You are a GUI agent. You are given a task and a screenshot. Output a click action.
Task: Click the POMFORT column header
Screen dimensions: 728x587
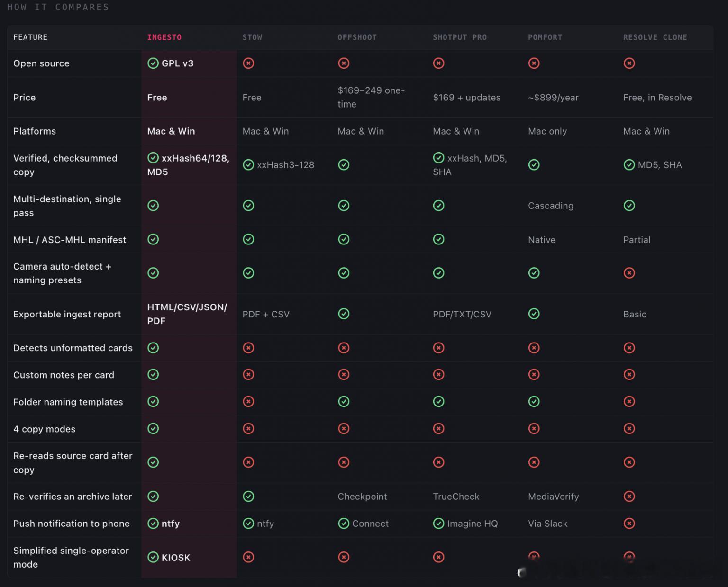(545, 37)
